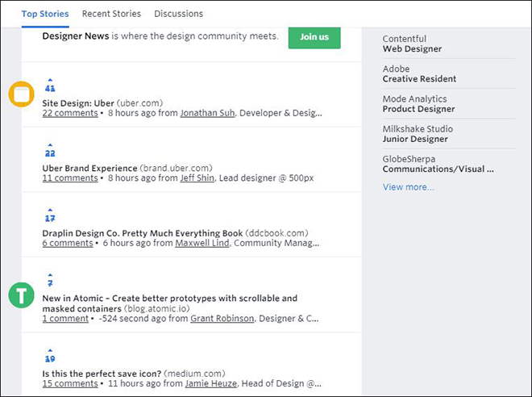Open Maxwell Lind's profile link
Viewport: 532px width, 397px height.
202,243
